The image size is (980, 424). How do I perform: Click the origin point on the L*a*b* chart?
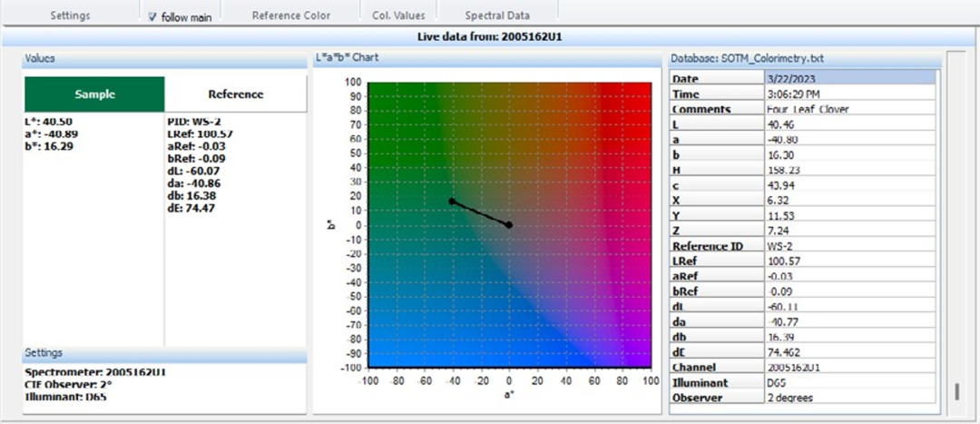(x=509, y=224)
